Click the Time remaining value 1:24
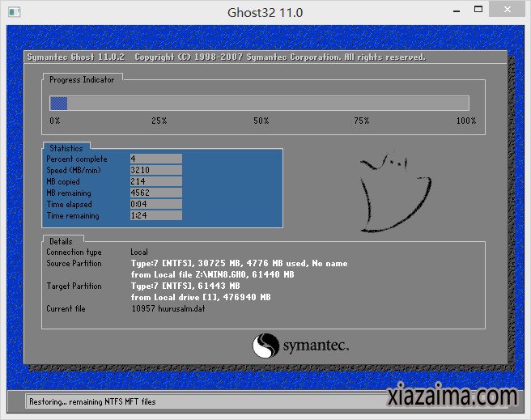Viewport: 531px width, 420px height. click(156, 215)
